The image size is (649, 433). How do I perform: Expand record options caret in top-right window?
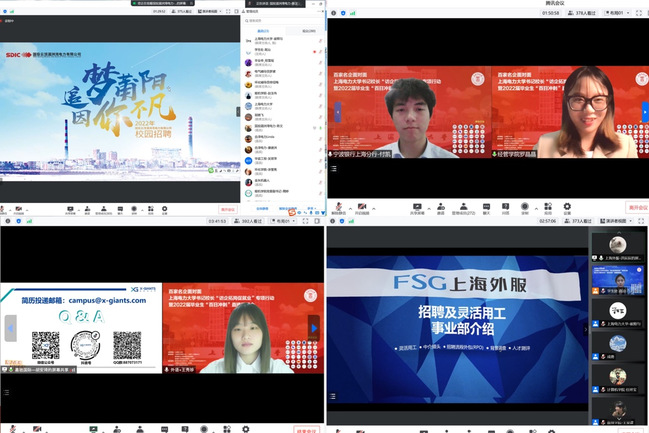point(536,208)
